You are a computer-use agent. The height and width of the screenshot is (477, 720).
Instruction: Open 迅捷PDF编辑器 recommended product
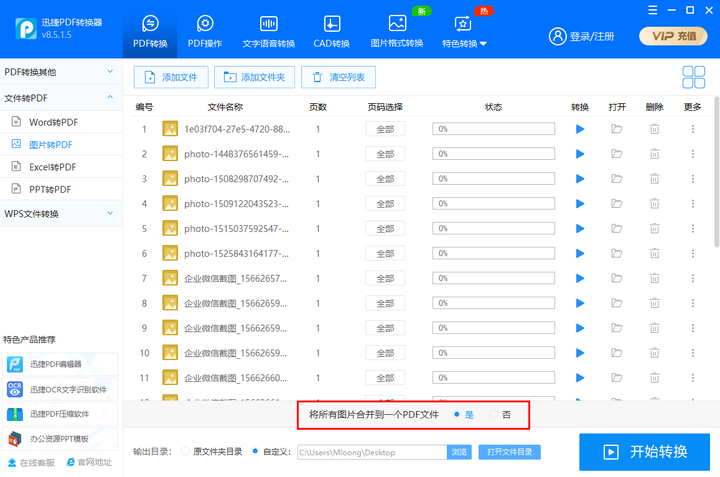pyautogui.click(x=60, y=364)
